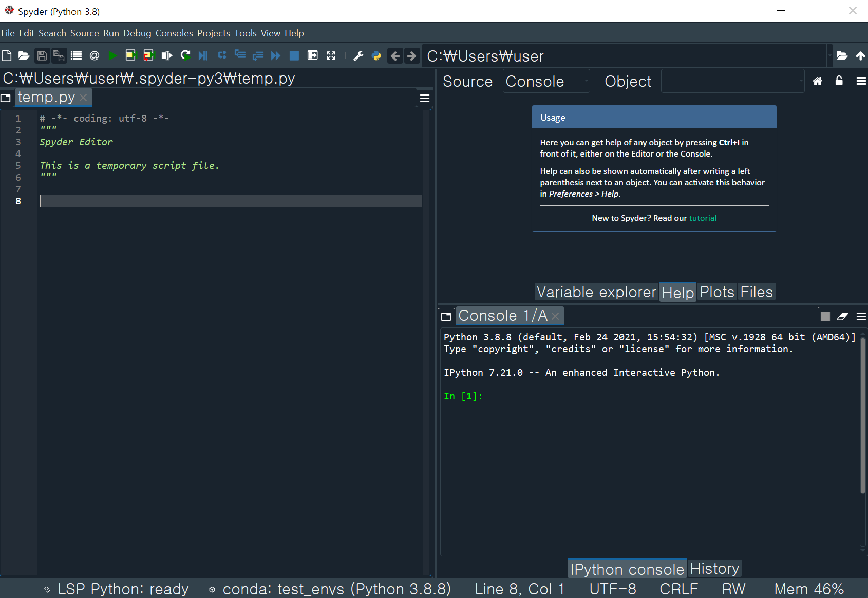Open the file list browser icon
Viewport: 868px width, 598px height.
coord(77,55)
